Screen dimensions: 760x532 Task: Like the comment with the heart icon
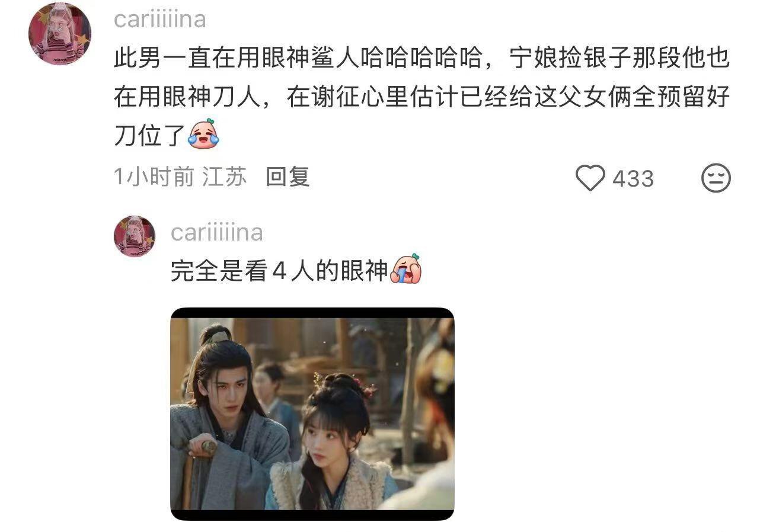point(590,178)
